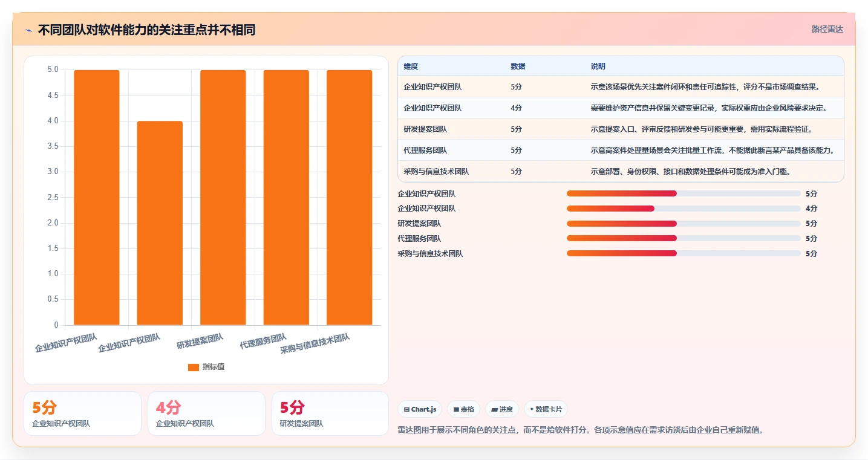The width and height of the screenshot is (868, 460).
Task: Click the Chart.js chip icon
Action: click(406, 409)
